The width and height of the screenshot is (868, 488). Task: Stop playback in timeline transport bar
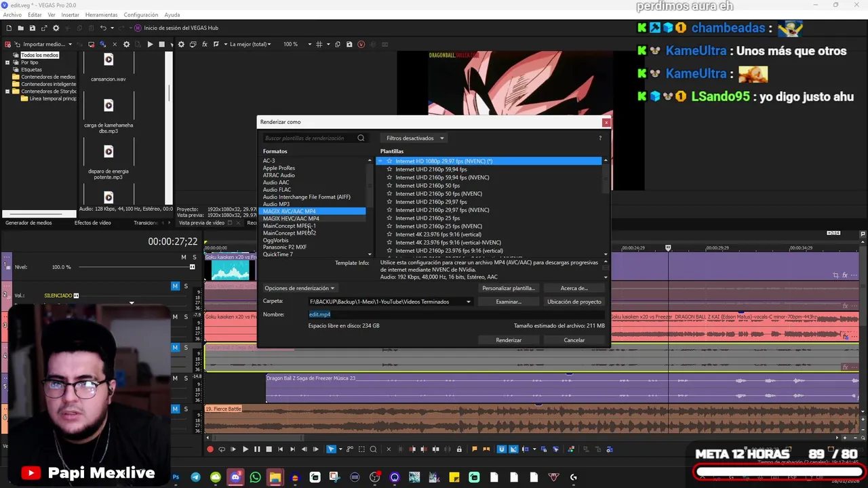269,449
